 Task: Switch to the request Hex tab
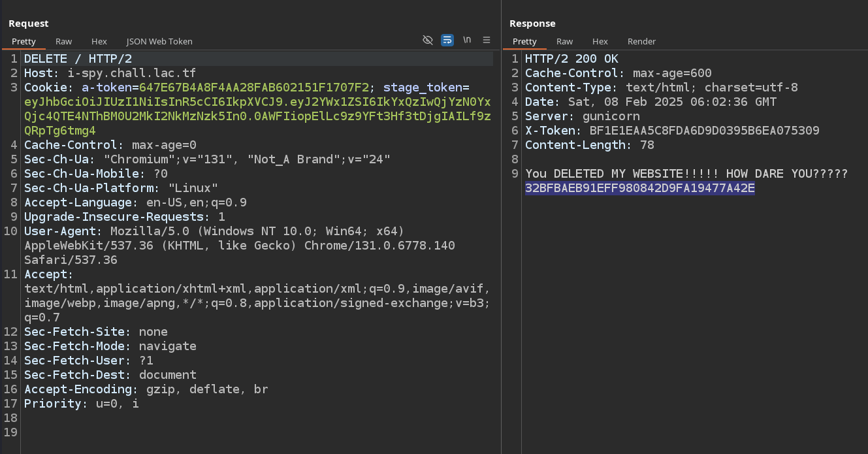99,41
